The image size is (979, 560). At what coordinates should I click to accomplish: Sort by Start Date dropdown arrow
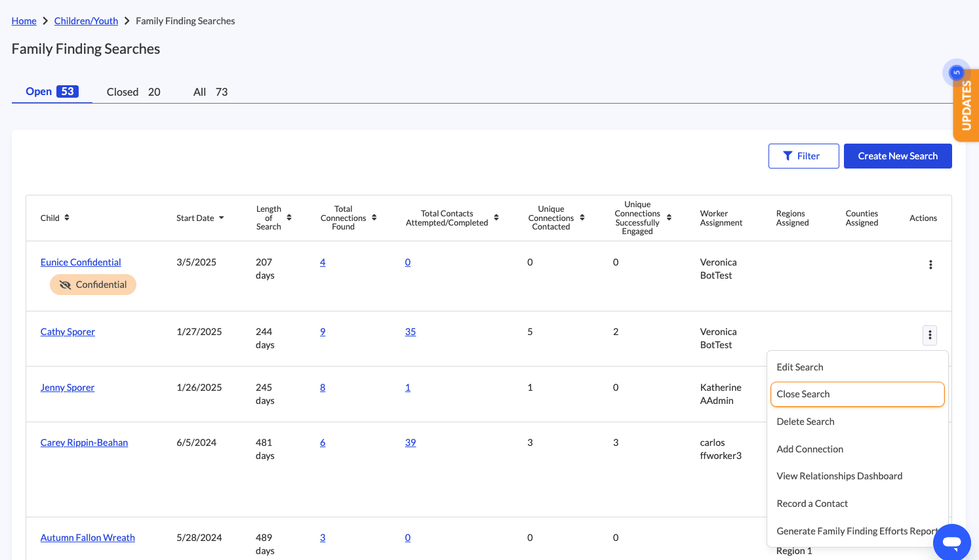click(x=222, y=218)
